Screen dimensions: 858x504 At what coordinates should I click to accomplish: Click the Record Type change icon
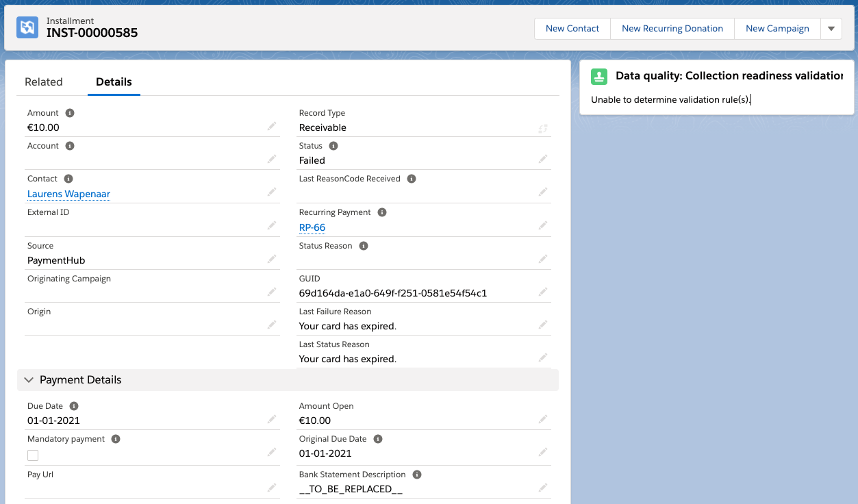click(x=543, y=128)
